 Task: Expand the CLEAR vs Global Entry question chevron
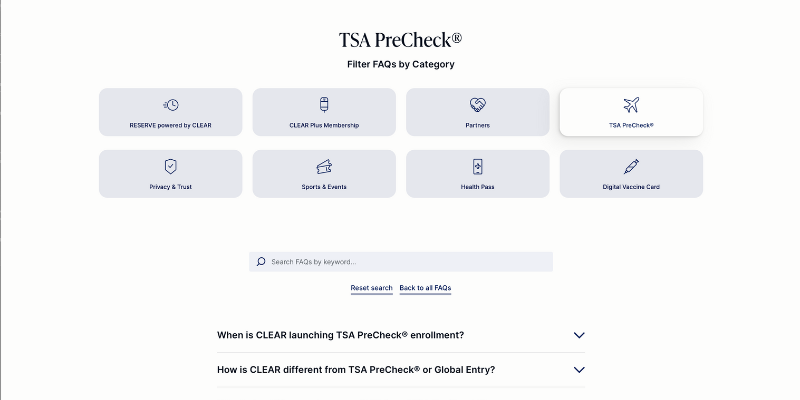pos(579,370)
